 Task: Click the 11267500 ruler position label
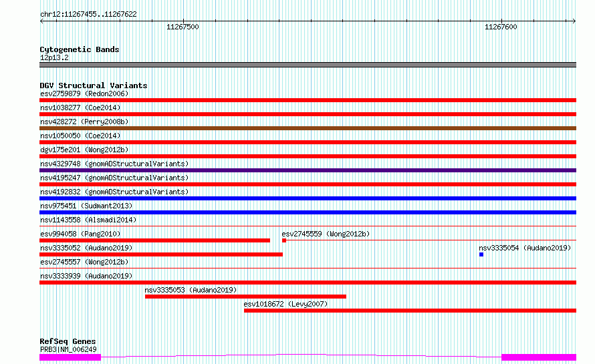(183, 27)
